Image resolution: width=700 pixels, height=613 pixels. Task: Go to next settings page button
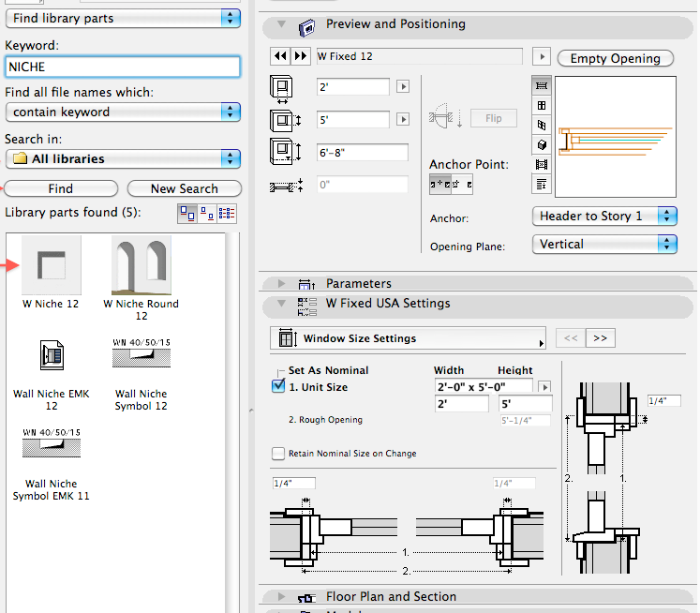601,338
